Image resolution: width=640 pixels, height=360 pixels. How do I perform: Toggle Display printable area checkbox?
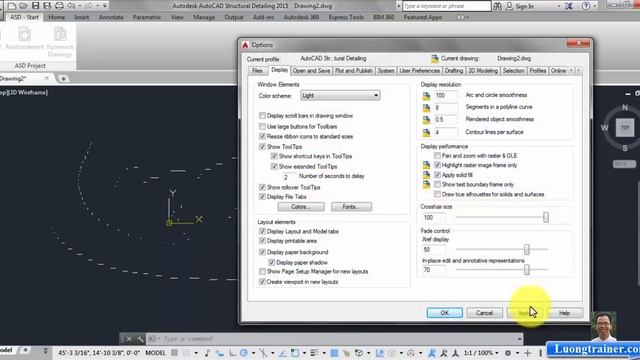[x=262, y=241]
